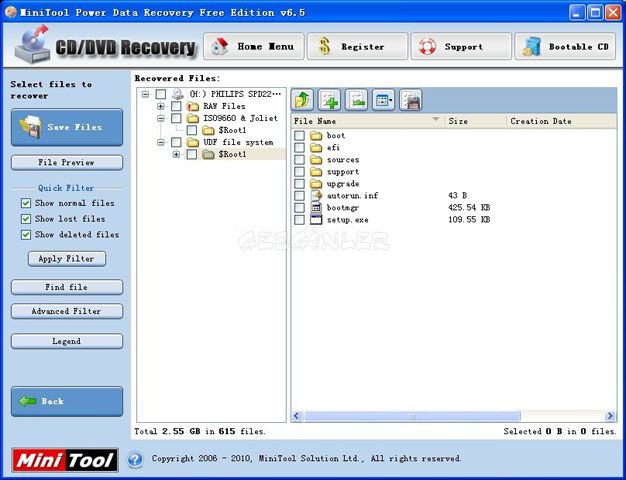Check the setup.exe checkbox

(299, 220)
